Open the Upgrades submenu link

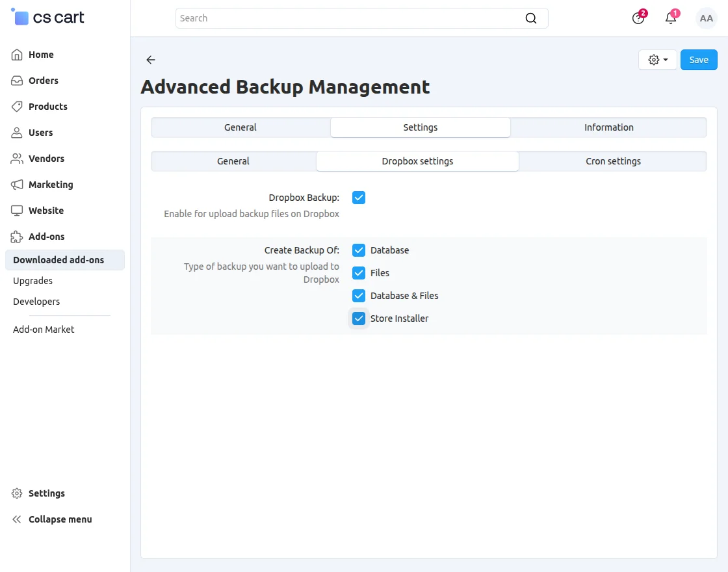point(32,281)
